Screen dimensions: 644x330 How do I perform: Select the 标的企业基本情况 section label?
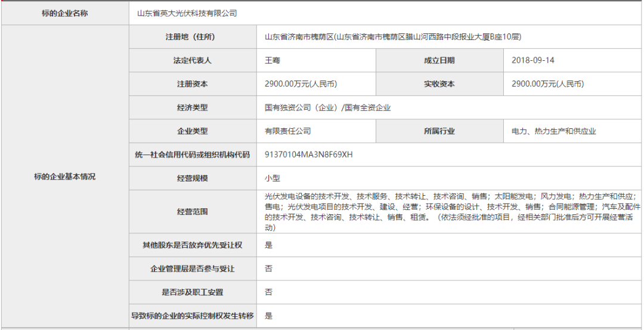[64, 177]
